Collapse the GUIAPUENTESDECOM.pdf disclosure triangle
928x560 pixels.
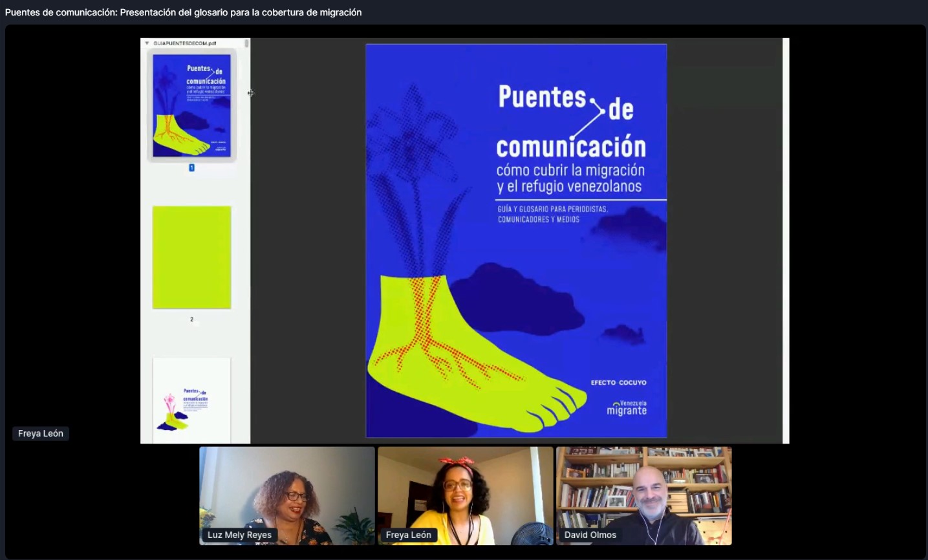point(147,43)
